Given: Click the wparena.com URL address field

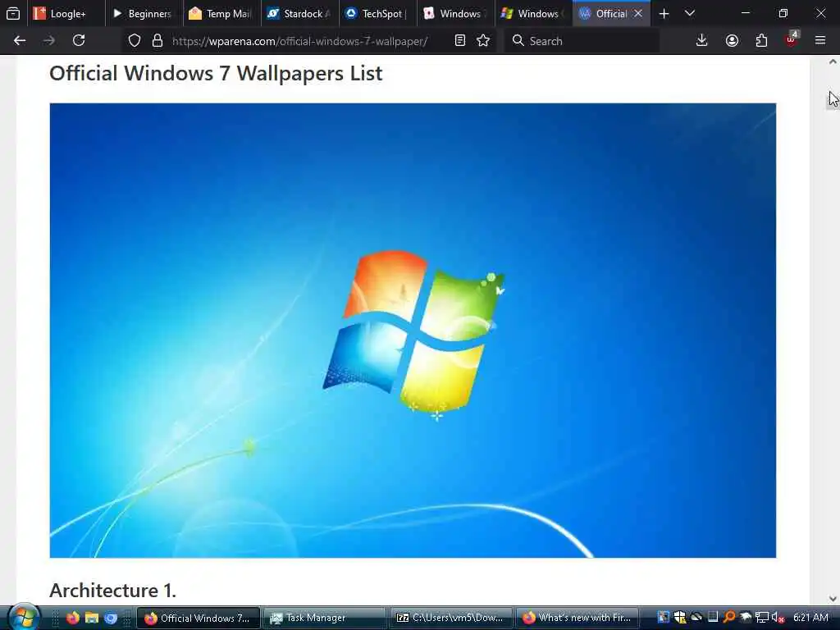Looking at the screenshot, I should [300, 41].
